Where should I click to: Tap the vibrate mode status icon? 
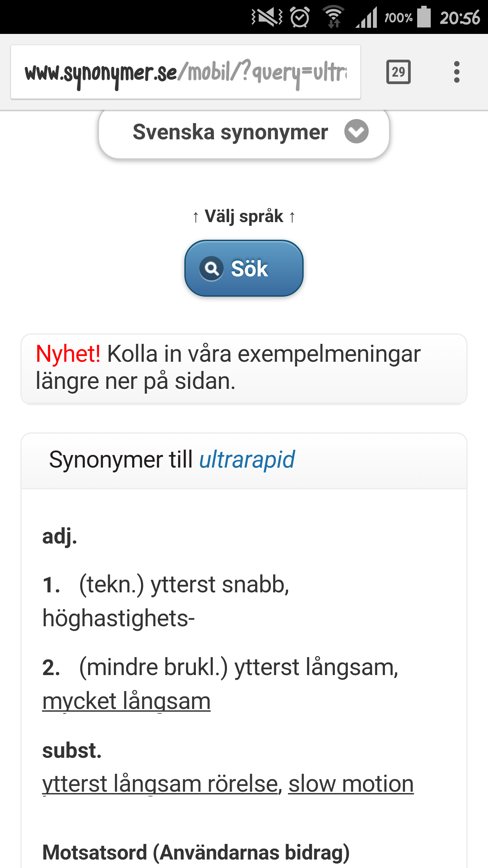[267, 17]
